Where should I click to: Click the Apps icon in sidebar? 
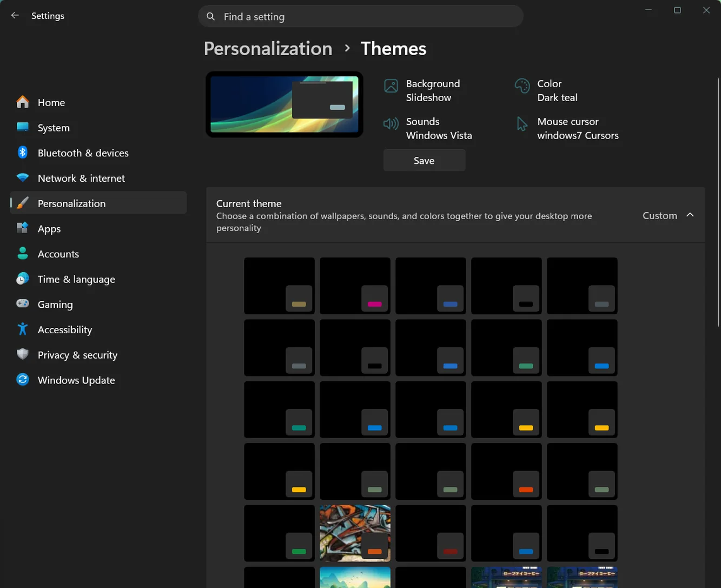coord(23,228)
